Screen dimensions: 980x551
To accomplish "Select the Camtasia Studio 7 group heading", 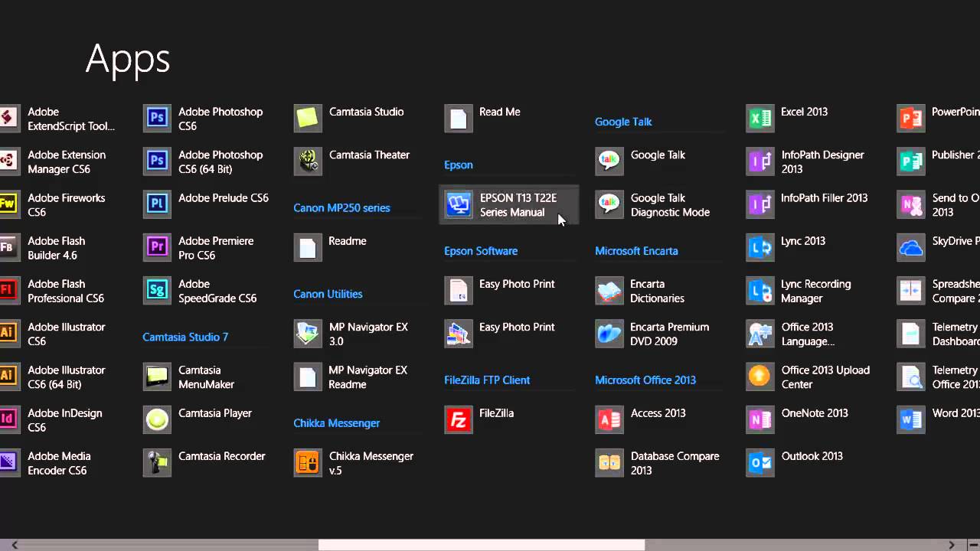I will click(185, 337).
